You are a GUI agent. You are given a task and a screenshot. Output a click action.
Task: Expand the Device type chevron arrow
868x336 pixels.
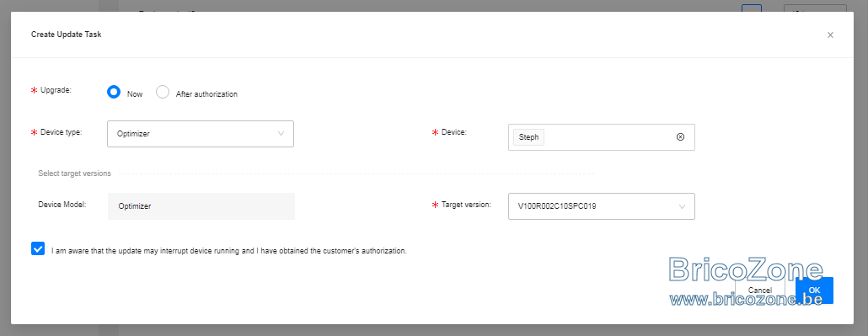281,134
